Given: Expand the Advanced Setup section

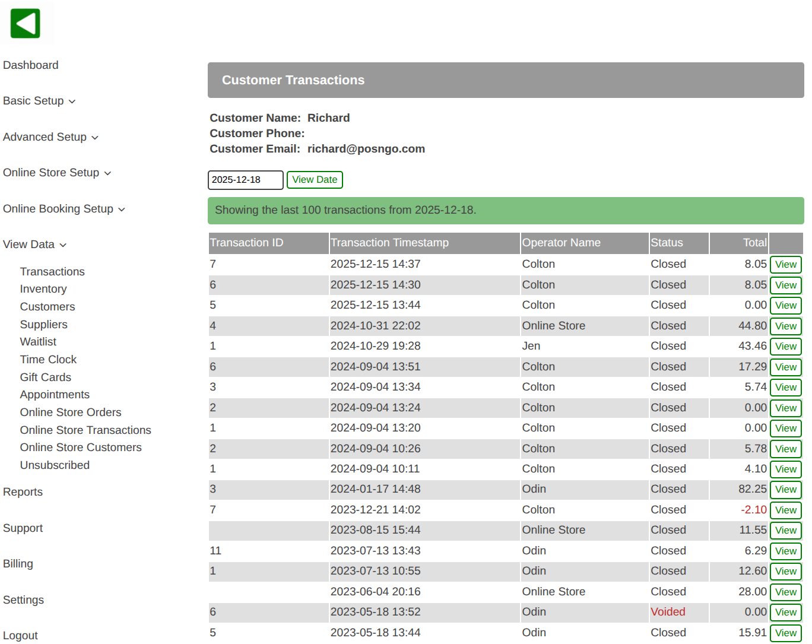Looking at the screenshot, I should click(x=50, y=137).
